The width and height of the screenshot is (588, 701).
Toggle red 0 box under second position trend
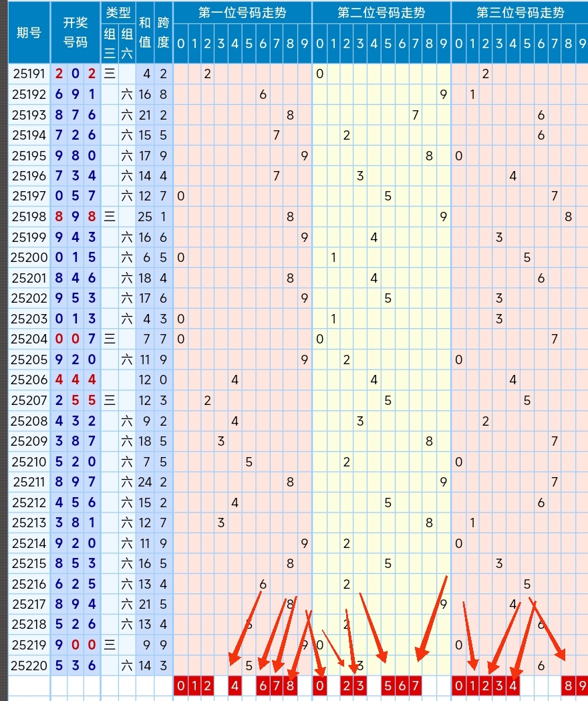pos(319,686)
